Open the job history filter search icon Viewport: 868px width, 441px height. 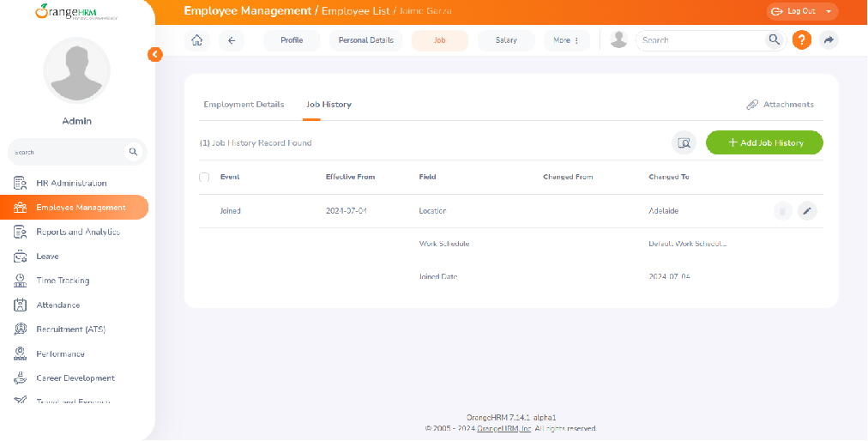(x=684, y=143)
